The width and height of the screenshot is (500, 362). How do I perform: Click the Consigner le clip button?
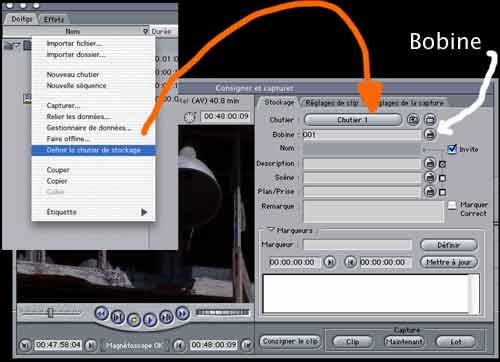(x=290, y=341)
